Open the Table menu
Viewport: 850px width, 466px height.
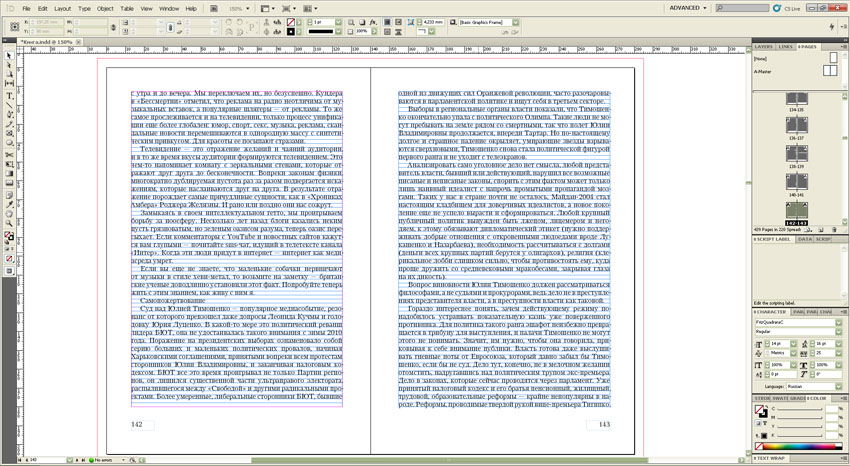(x=127, y=9)
